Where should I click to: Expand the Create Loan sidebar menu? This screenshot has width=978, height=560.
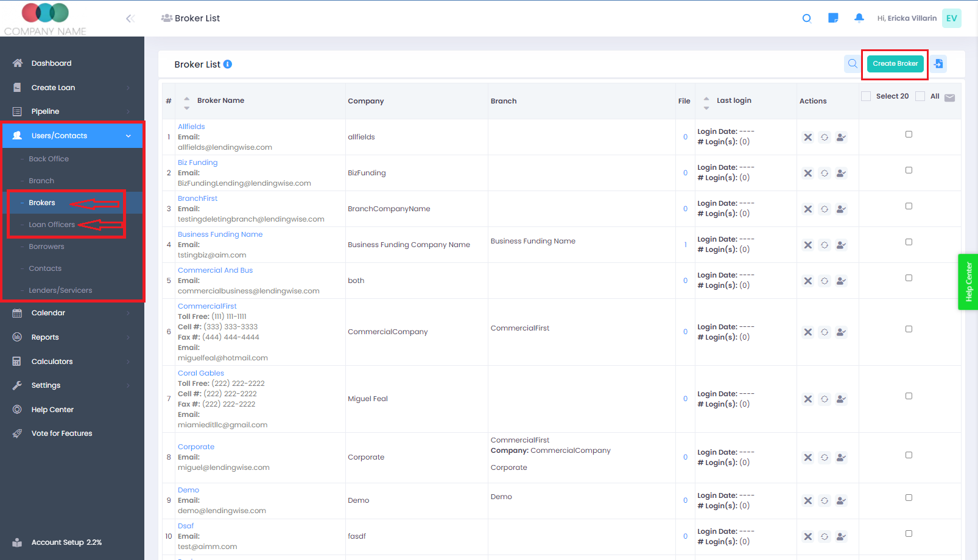(x=72, y=88)
